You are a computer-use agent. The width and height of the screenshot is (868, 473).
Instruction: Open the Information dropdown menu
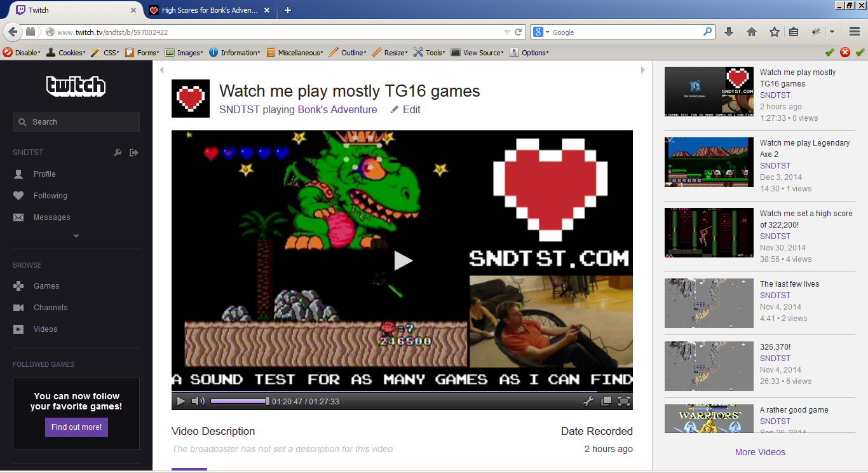tap(234, 53)
